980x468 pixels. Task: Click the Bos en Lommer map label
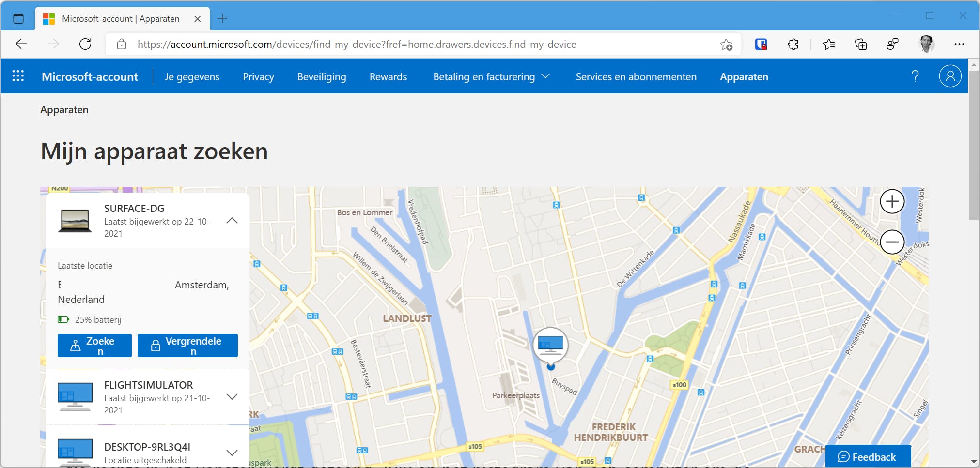pyautogui.click(x=365, y=212)
